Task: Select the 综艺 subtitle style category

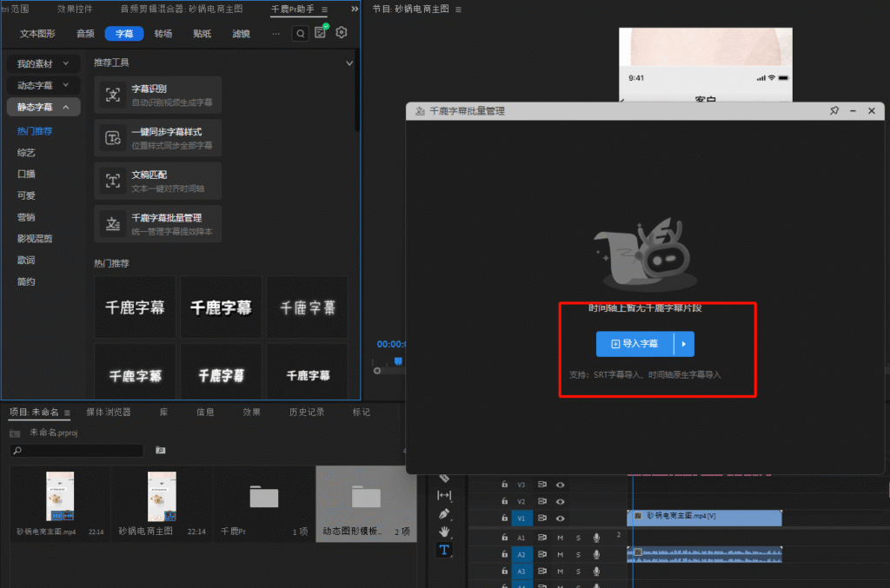Action: pyautogui.click(x=26, y=153)
